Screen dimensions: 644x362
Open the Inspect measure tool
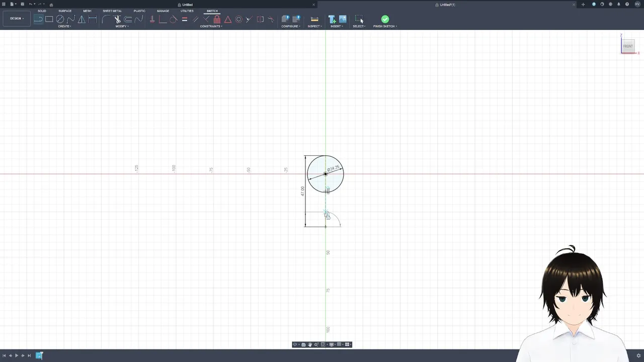(314, 19)
